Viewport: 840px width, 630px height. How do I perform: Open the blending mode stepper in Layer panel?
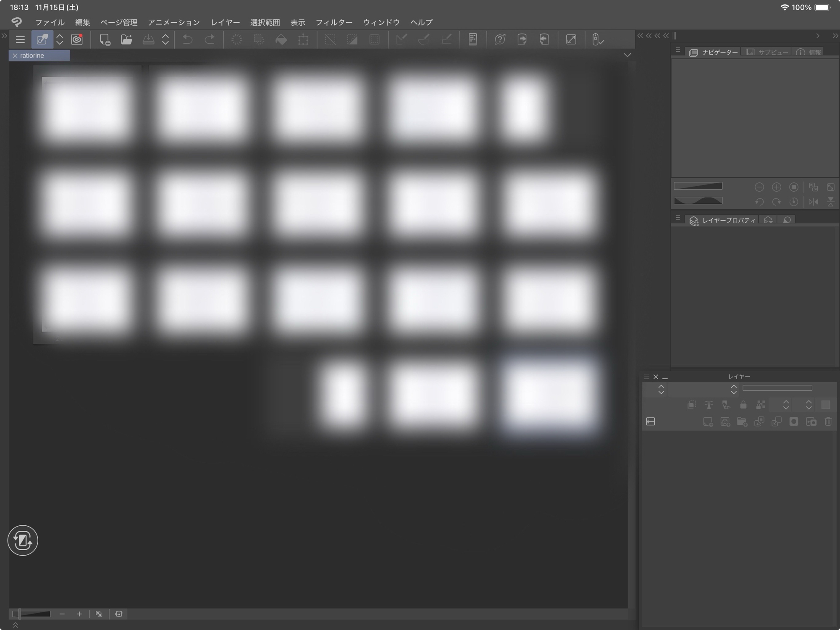[733, 390]
